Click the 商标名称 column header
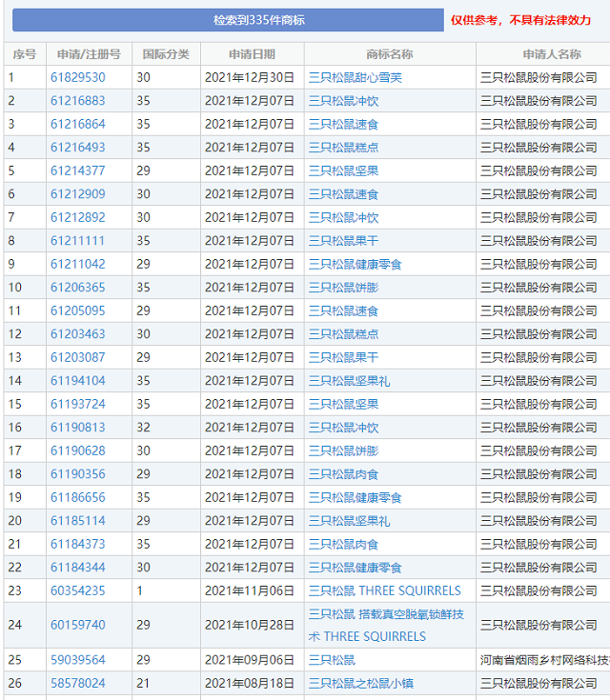Screen dimensions: 610x700 coord(390,54)
